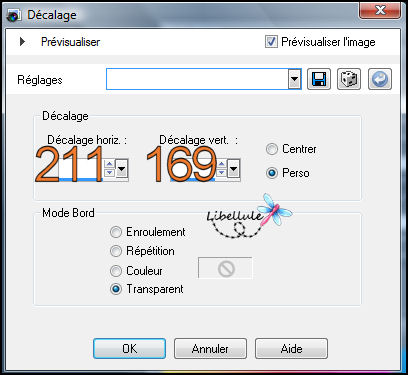The width and height of the screenshot is (408, 375).
Task: Click the Décalage dialog title bar icon
Action: coord(13,15)
